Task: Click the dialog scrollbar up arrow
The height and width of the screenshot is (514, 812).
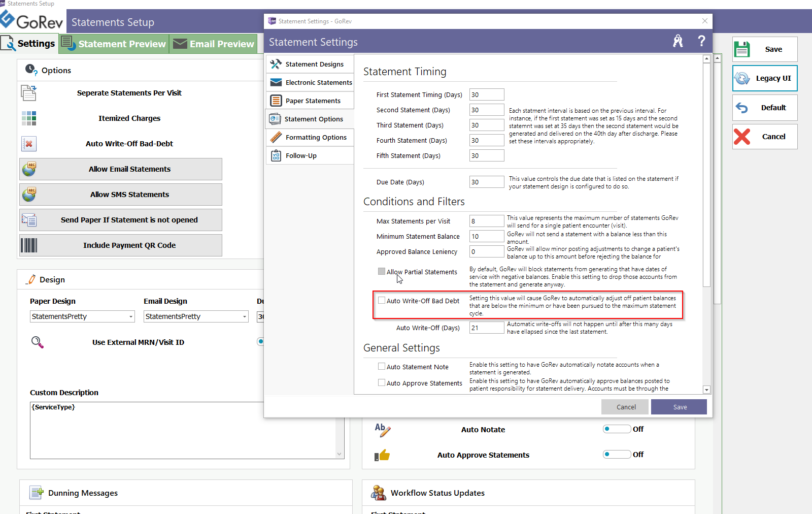Action: coord(706,59)
